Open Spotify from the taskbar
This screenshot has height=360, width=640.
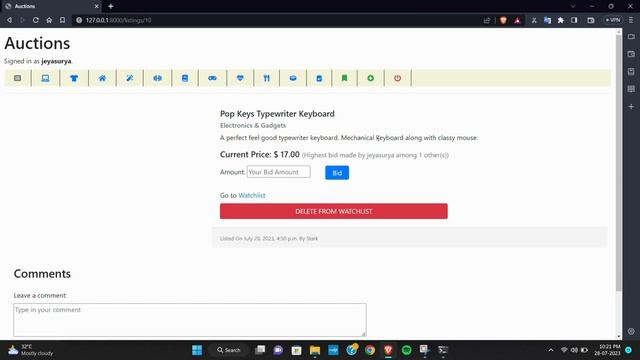407,350
